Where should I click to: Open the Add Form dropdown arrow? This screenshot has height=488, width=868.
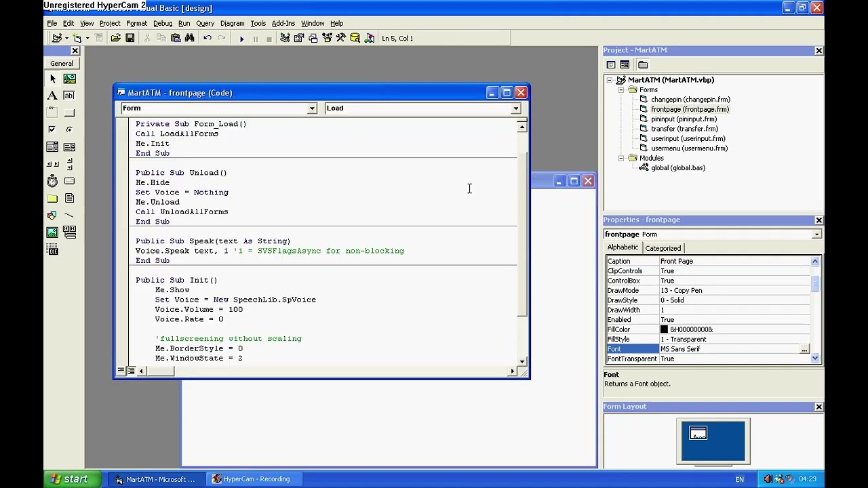[x=86, y=39]
